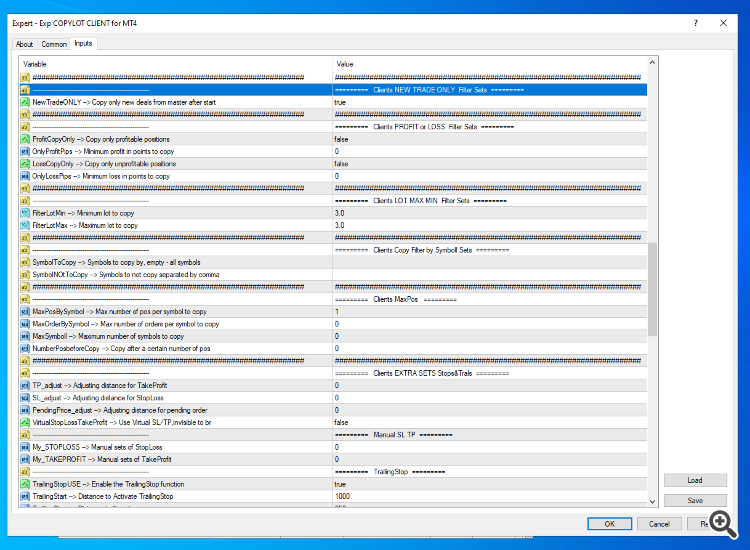Click 'SL_adjust --> Adjusting distance for StopLoss' label
Viewport: 750px width, 550px height.
(x=98, y=398)
